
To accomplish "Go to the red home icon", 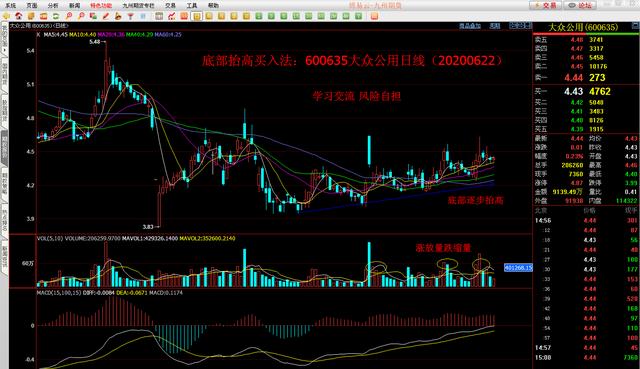I will point(19,16).
